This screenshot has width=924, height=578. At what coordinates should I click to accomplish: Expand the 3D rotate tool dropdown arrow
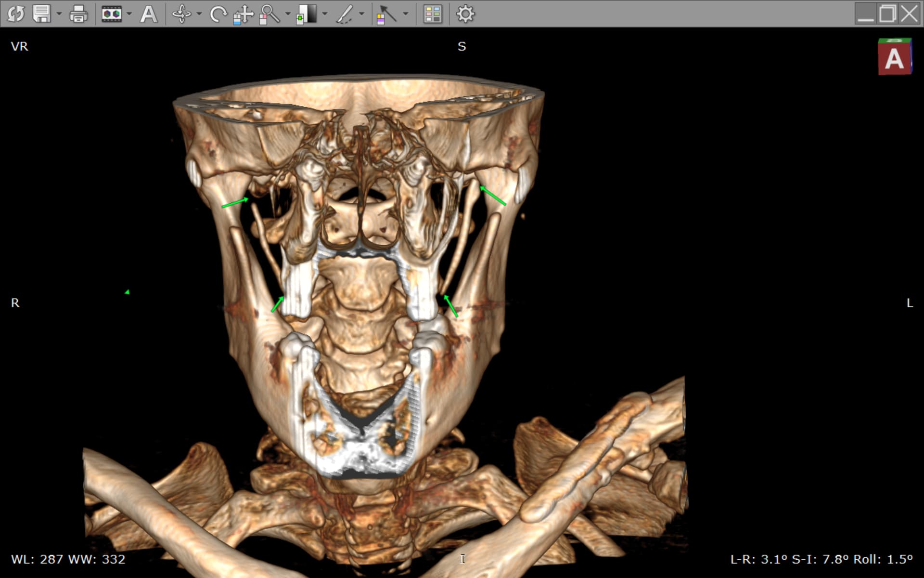[199, 14]
